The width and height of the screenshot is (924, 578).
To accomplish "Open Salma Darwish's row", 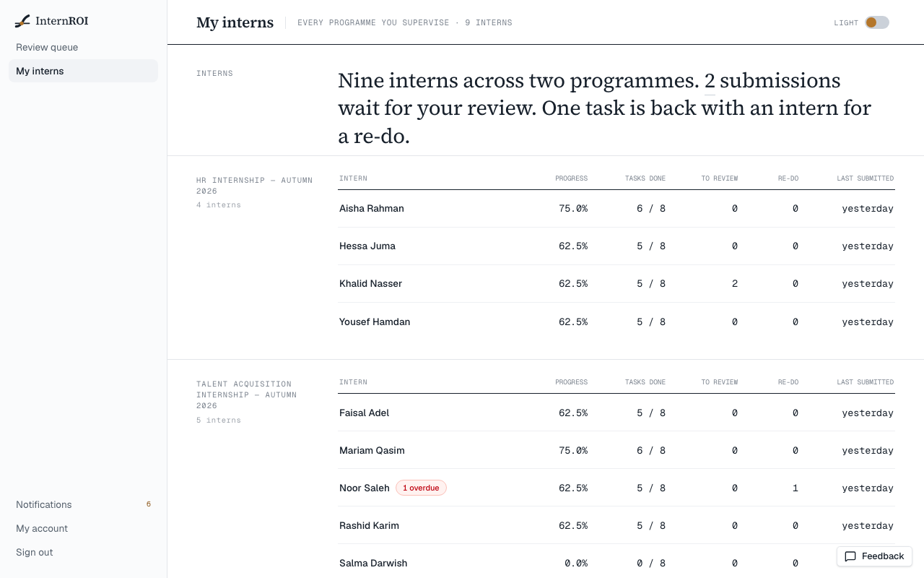I will click(616, 561).
